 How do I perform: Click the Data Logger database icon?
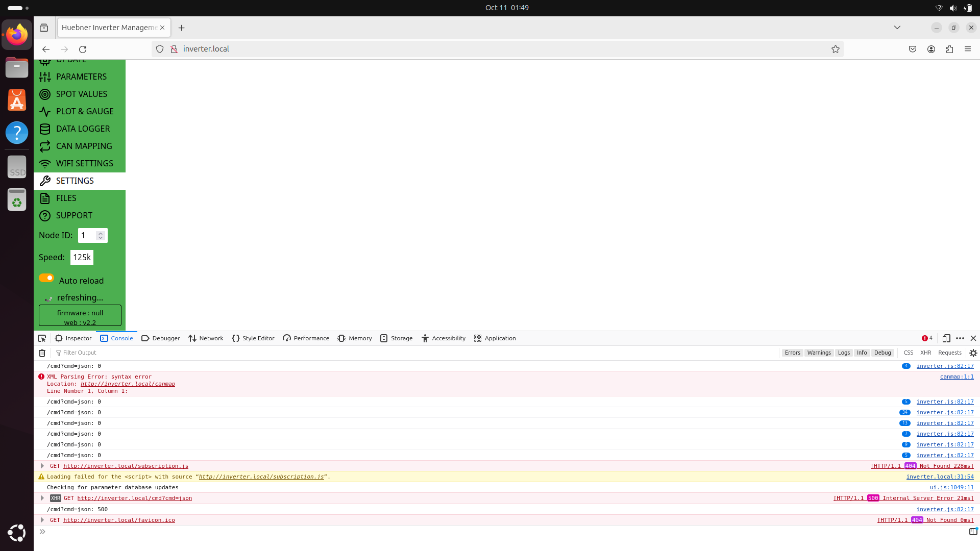point(45,129)
